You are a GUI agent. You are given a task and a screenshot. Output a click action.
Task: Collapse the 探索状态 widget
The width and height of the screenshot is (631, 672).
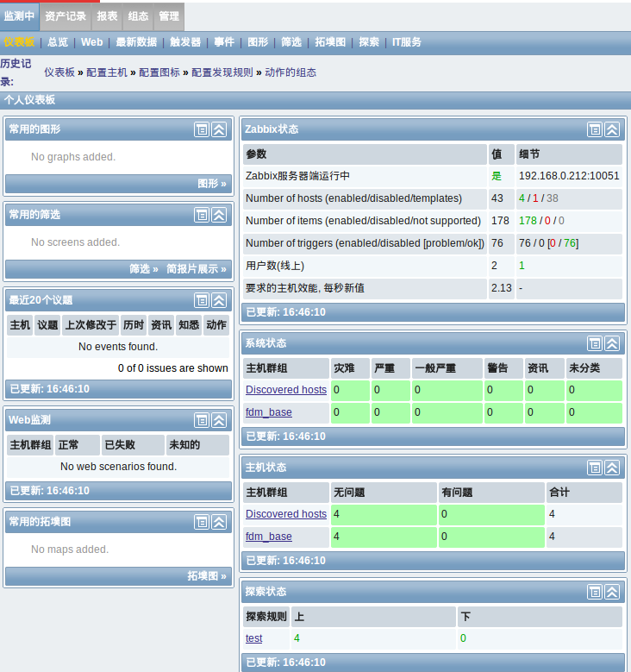coord(612,592)
